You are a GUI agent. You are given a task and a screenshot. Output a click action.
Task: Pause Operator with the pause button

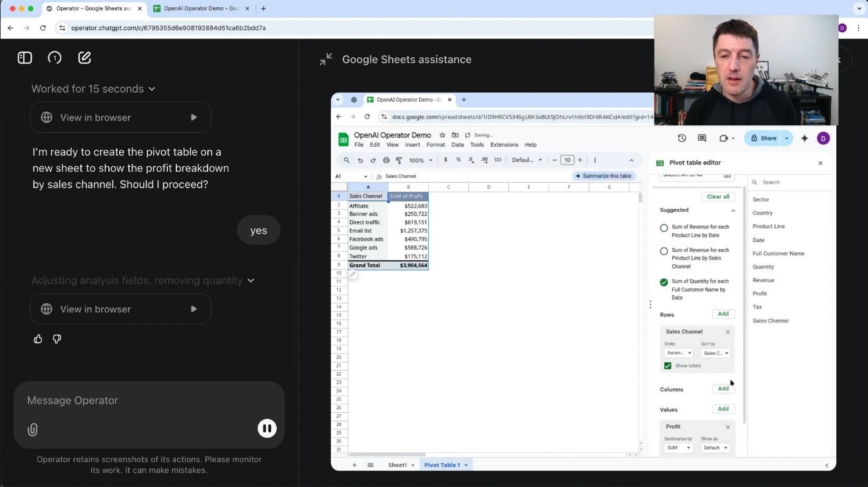click(x=267, y=429)
